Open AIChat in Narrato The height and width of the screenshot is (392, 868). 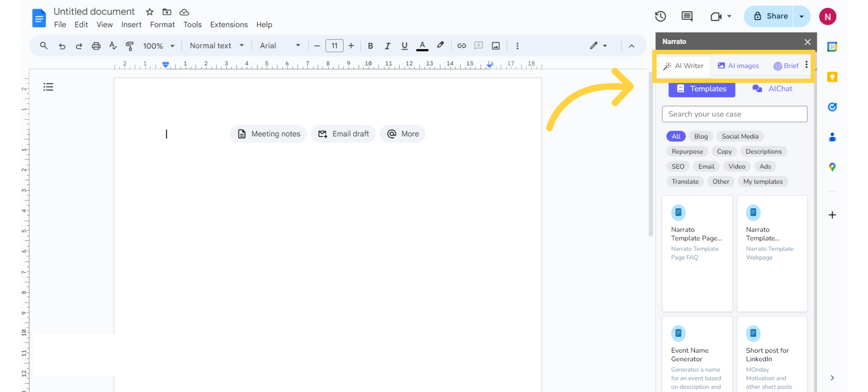coord(772,89)
